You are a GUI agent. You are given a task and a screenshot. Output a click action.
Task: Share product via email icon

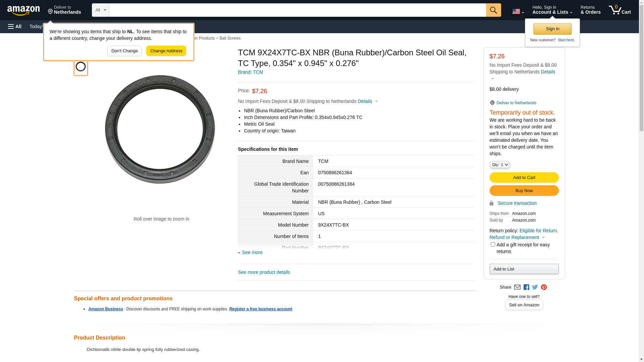(517, 287)
